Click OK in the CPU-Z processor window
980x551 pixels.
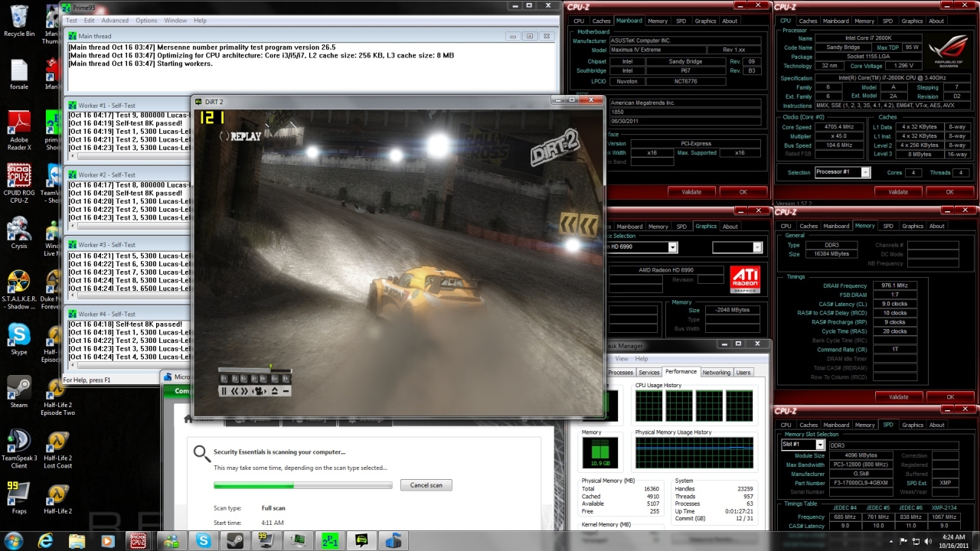coord(950,192)
